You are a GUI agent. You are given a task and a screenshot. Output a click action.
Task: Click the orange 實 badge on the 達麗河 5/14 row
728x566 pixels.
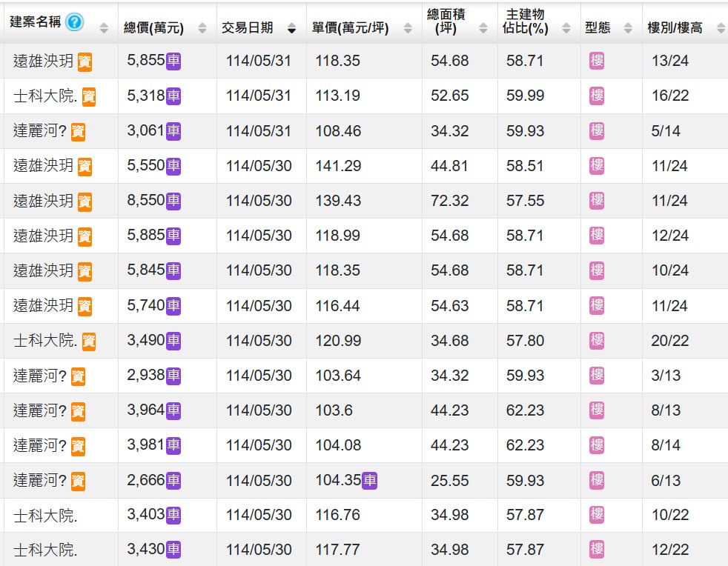pyautogui.click(x=78, y=132)
